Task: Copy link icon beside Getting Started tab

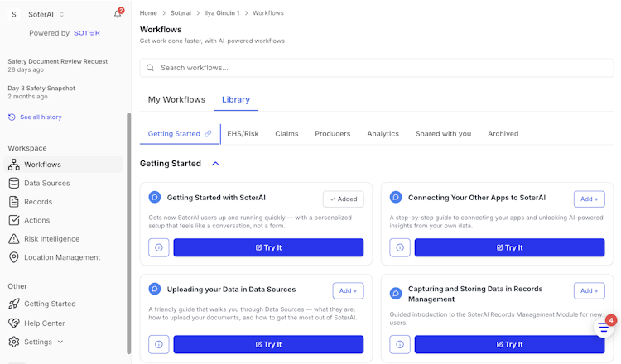Action: point(208,134)
